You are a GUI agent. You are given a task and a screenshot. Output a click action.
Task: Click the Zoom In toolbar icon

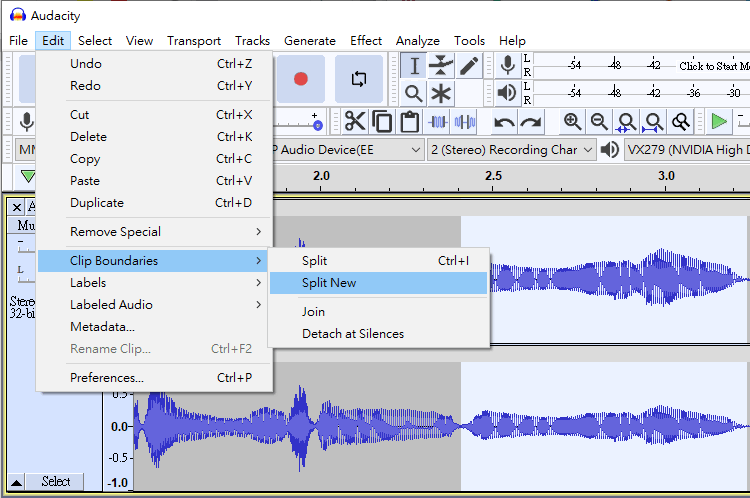point(572,122)
